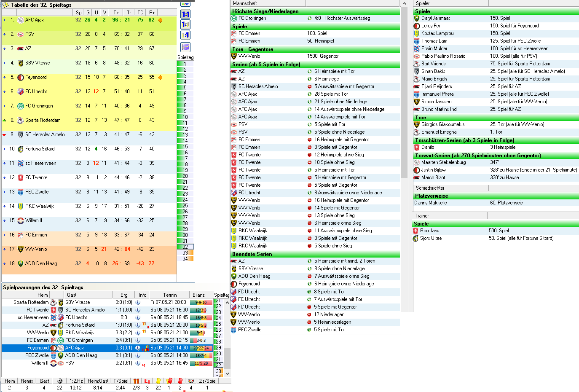Image resolution: width=579 pixels, height=392 pixels.
Task: Click the Ron Jans 500. Spiel entry
Action: 496,231
